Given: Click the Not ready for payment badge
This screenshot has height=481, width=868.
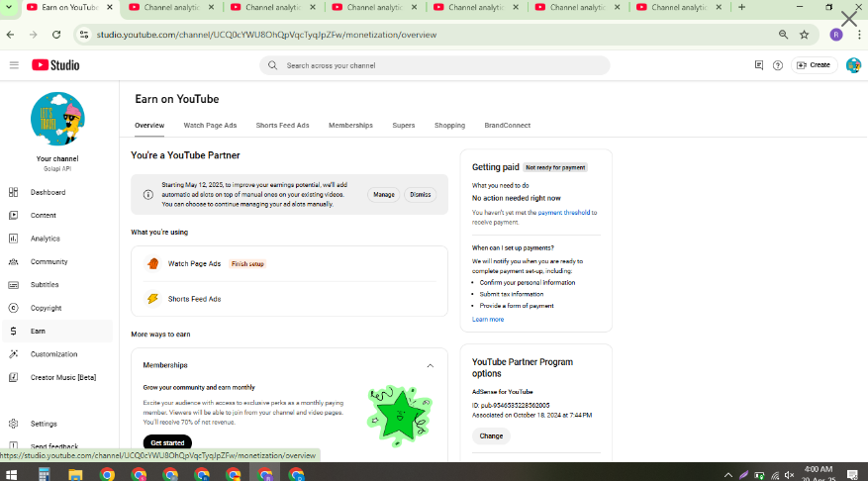Looking at the screenshot, I should (555, 167).
